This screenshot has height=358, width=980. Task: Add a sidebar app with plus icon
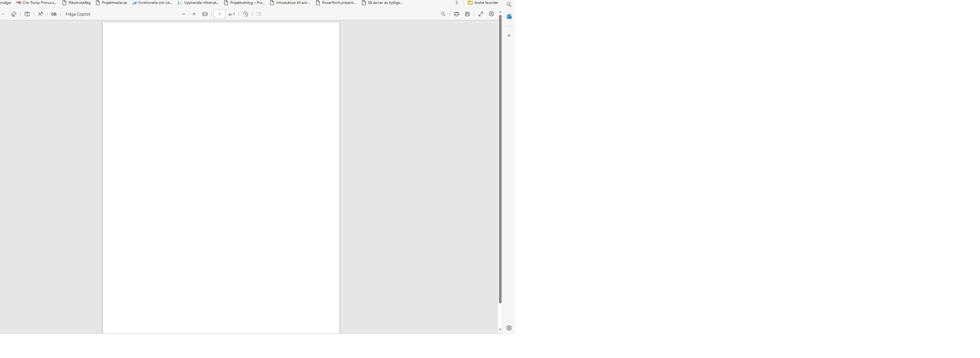coord(509,36)
